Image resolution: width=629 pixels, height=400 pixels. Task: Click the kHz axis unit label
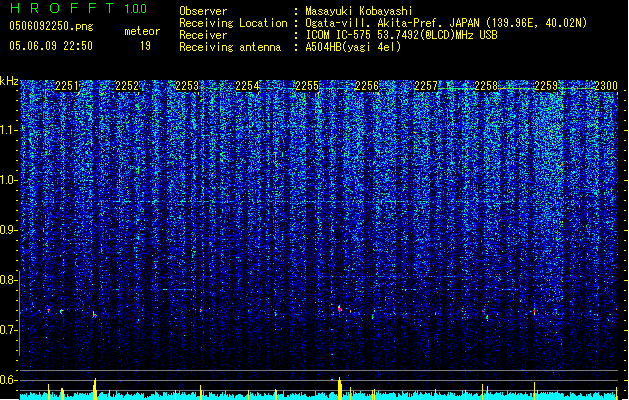click(9, 81)
